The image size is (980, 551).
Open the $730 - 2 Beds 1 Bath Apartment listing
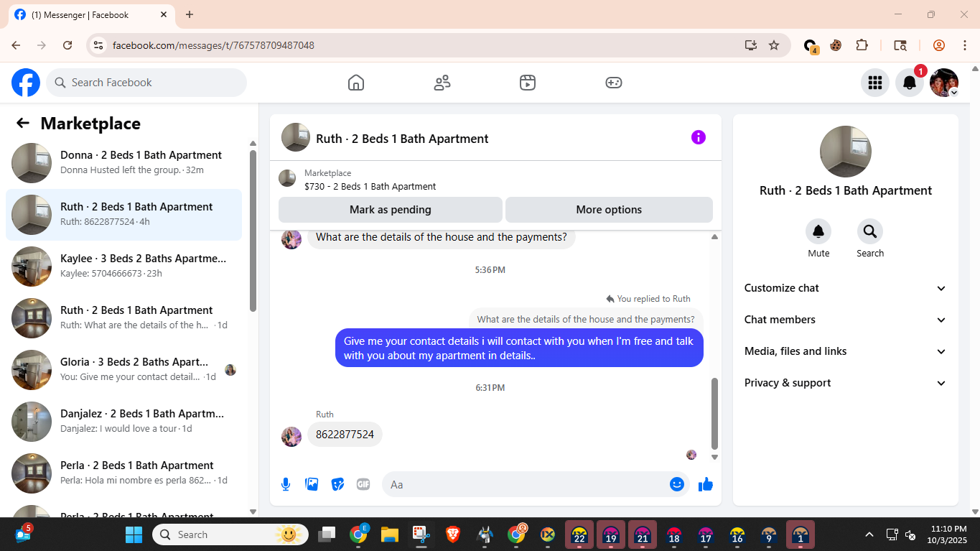coord(370,186)
